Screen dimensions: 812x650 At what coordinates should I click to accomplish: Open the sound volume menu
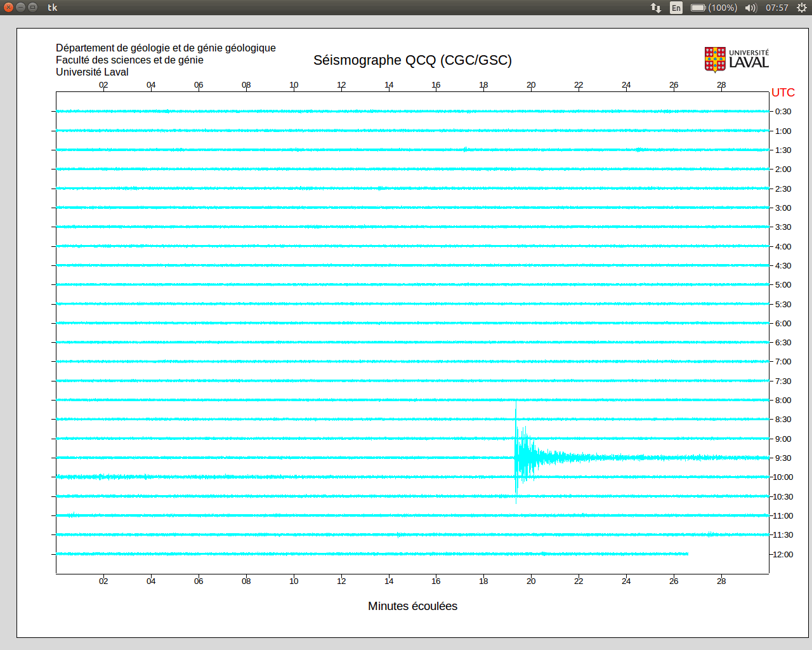click(x=751, y=8)
